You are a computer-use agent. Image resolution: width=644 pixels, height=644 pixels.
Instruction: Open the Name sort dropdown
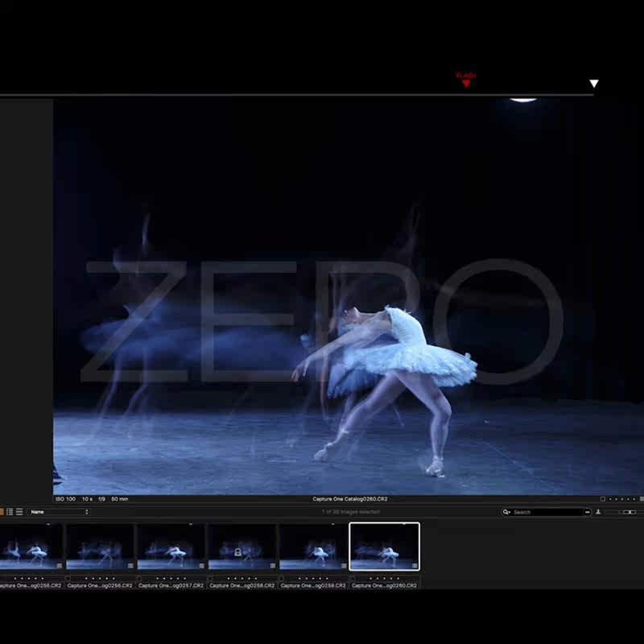[59, 512]
